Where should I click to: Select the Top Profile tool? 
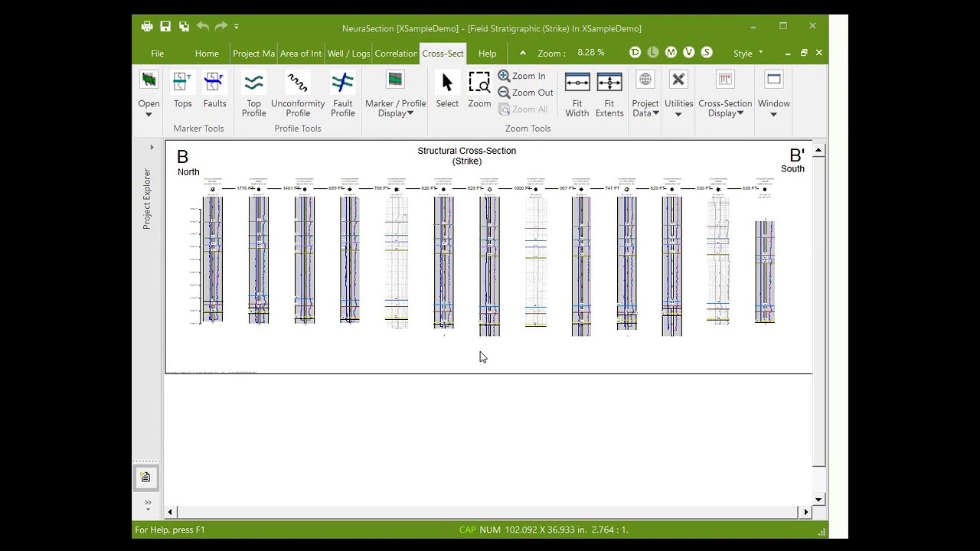(x=253, y=94)
